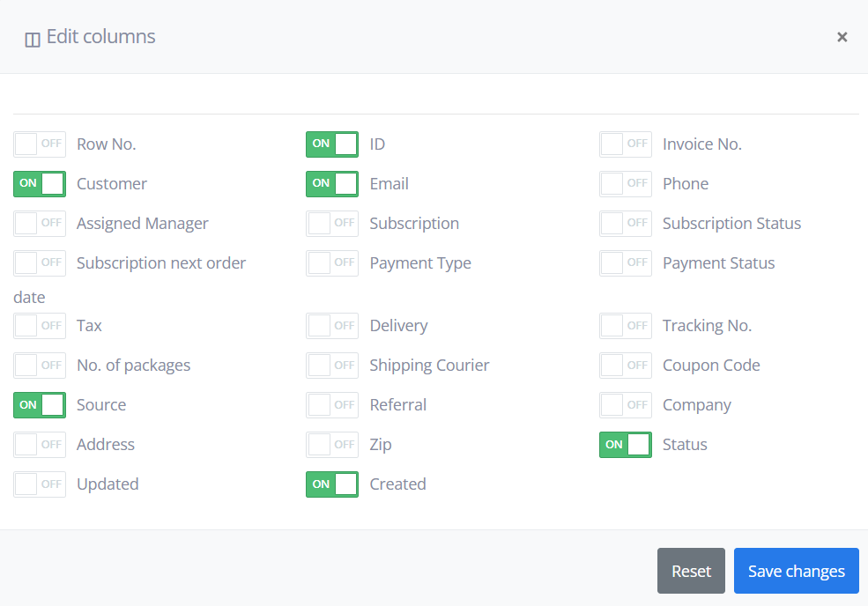Toggle the Subscription column on
Viewport: 868px width, 606px height.
[x=332, y=224]
